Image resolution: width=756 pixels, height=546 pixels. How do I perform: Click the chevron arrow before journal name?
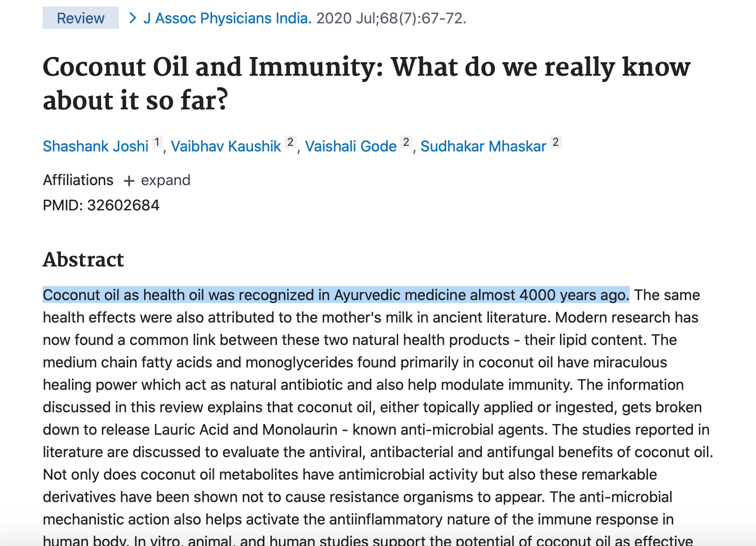click(x=133, y=18)
